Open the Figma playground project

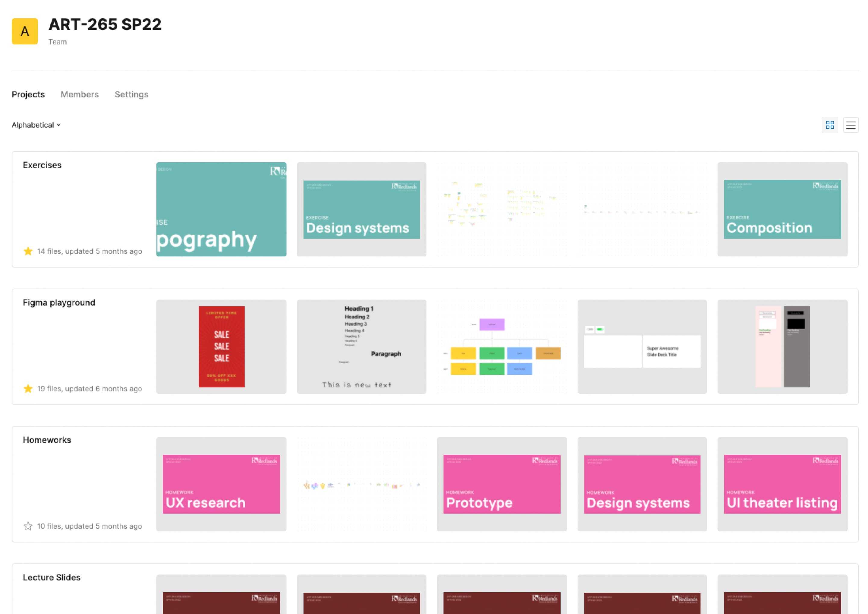pos(59,302)
